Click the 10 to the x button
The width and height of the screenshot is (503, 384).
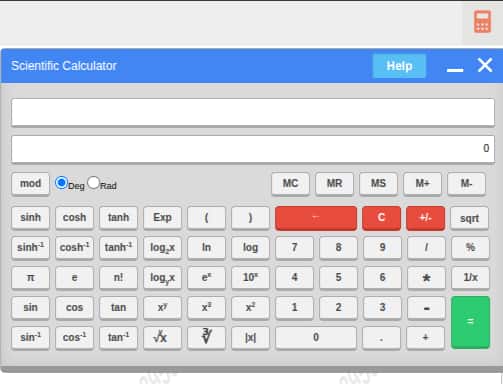tap(250, 278)
